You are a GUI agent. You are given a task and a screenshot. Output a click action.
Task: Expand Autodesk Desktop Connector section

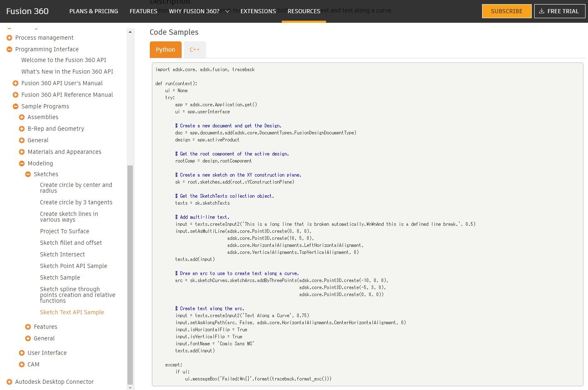click(x=9, y=382)
